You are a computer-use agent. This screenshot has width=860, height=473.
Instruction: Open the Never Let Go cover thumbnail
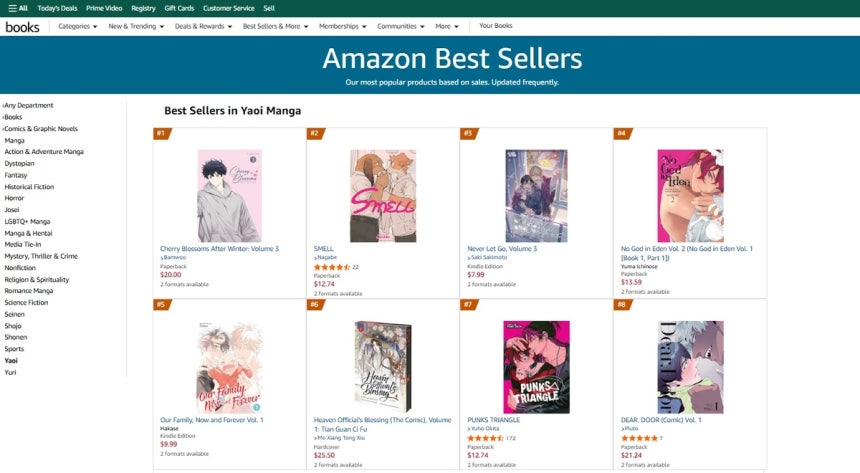tap(536, 196)
